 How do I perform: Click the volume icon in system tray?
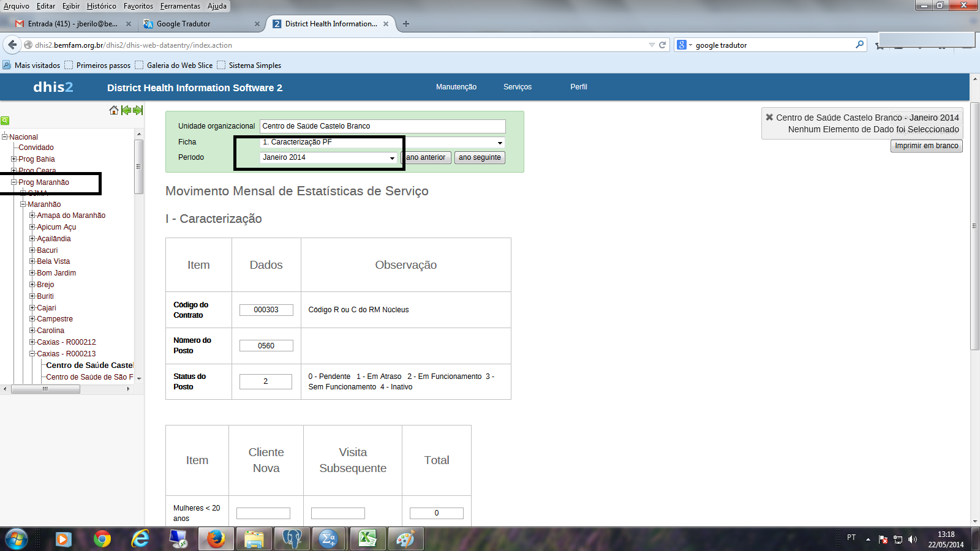[x=913, y=539]
